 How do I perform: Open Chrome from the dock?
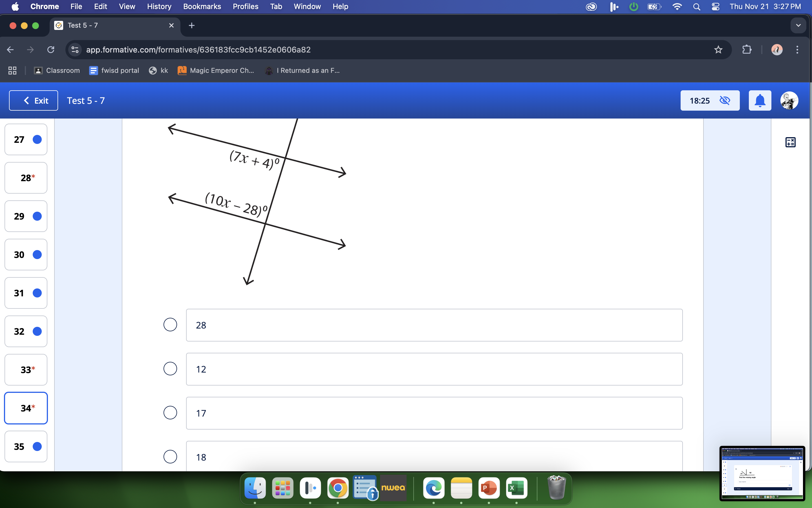pyautogui.click(x=337, y=488)
